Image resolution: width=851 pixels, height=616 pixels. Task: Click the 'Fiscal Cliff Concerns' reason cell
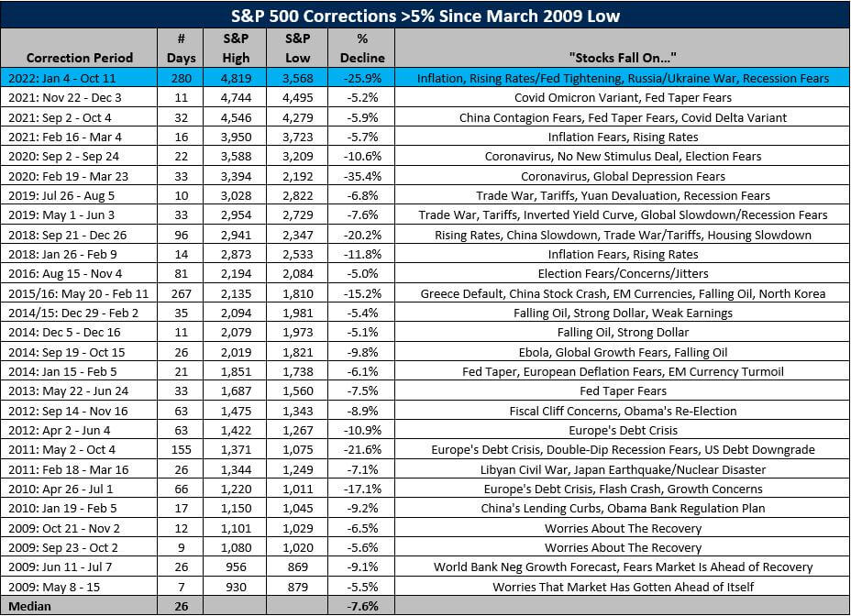pos(623,411)
